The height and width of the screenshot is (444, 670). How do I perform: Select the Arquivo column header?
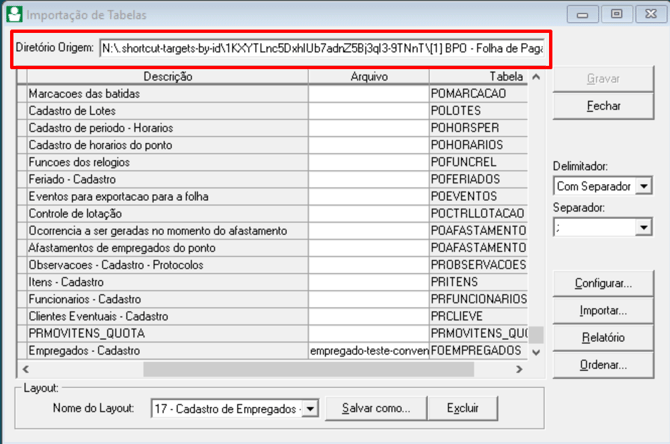367,76
